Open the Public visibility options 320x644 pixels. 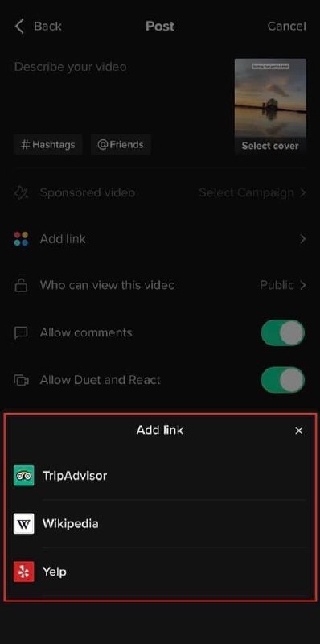tap(283, 285)
